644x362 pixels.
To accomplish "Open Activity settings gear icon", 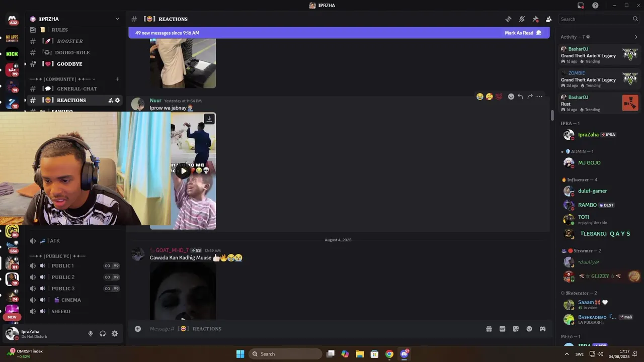I will pos(588,37).
